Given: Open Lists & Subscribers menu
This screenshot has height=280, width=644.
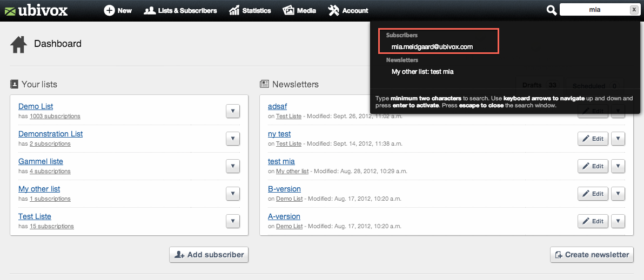Looking at the screenshot, I should [x=180, y=11].
